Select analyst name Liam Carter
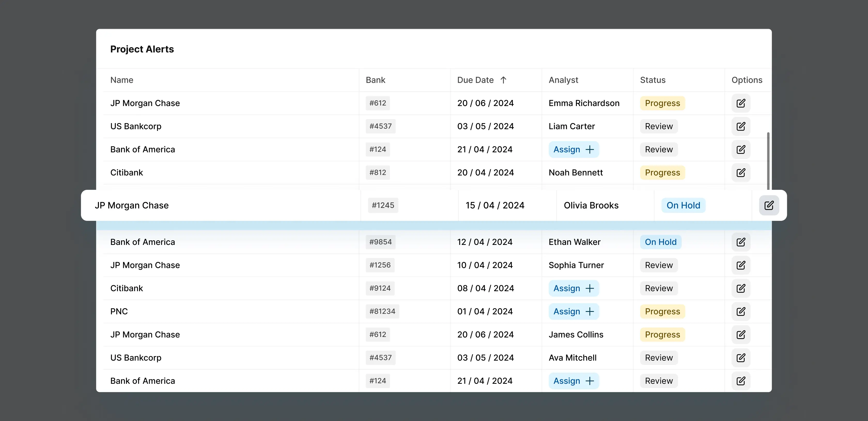Image resolution: width=868 pixels, height=421 pixels. [x=571, y=126]
